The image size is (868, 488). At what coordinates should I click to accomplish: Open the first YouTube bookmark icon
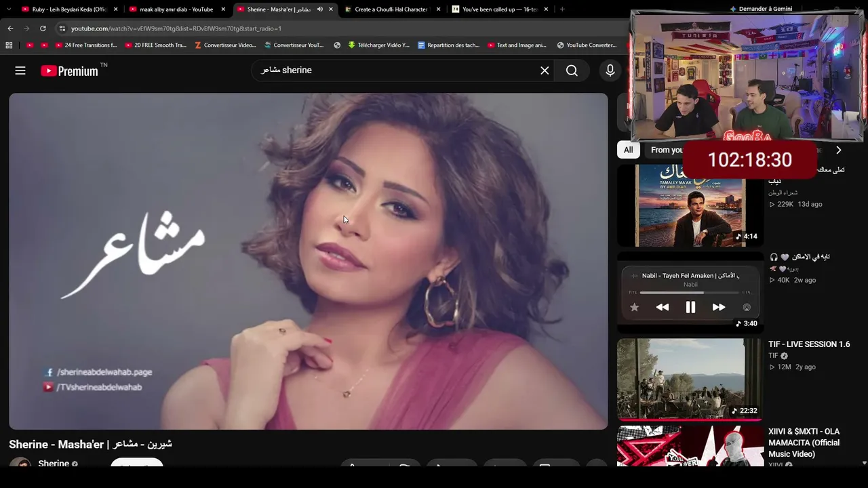pyautogui.click(x=30, y=45)
